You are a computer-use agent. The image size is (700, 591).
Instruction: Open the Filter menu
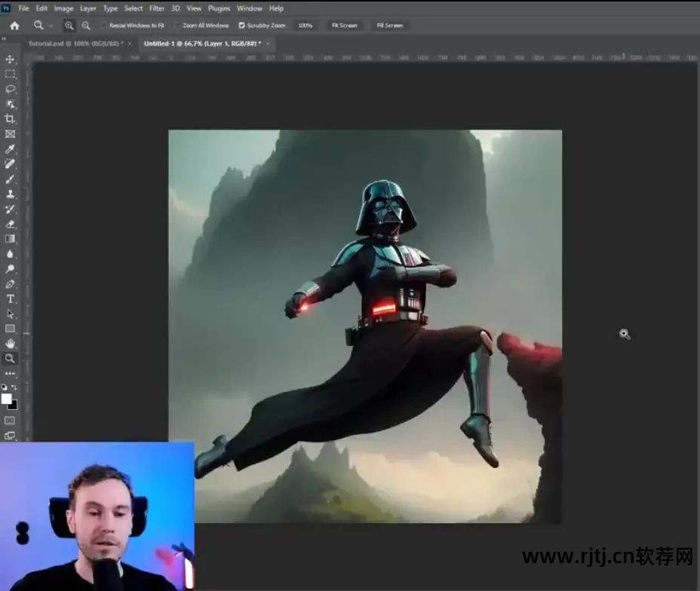point(157,8)
